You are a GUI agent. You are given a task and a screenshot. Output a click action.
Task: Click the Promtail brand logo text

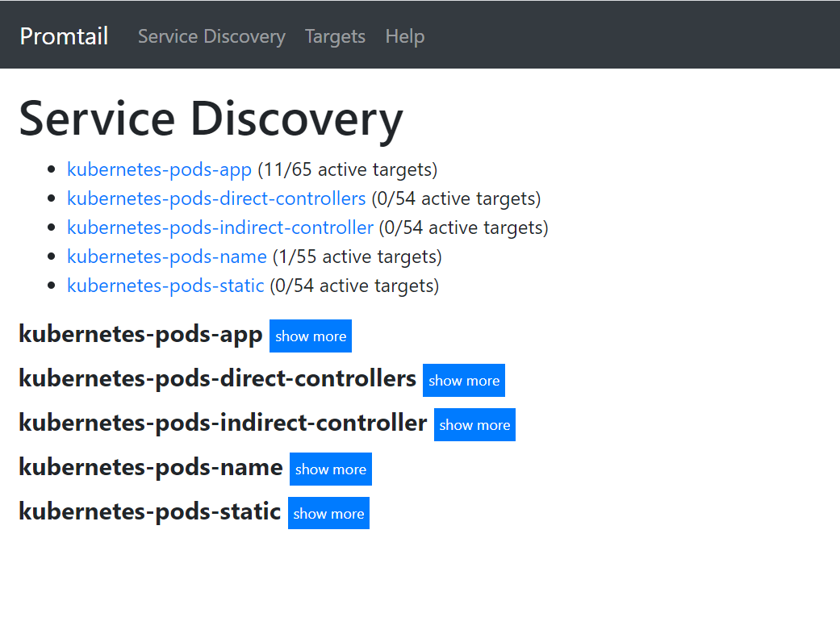[64, 36]
